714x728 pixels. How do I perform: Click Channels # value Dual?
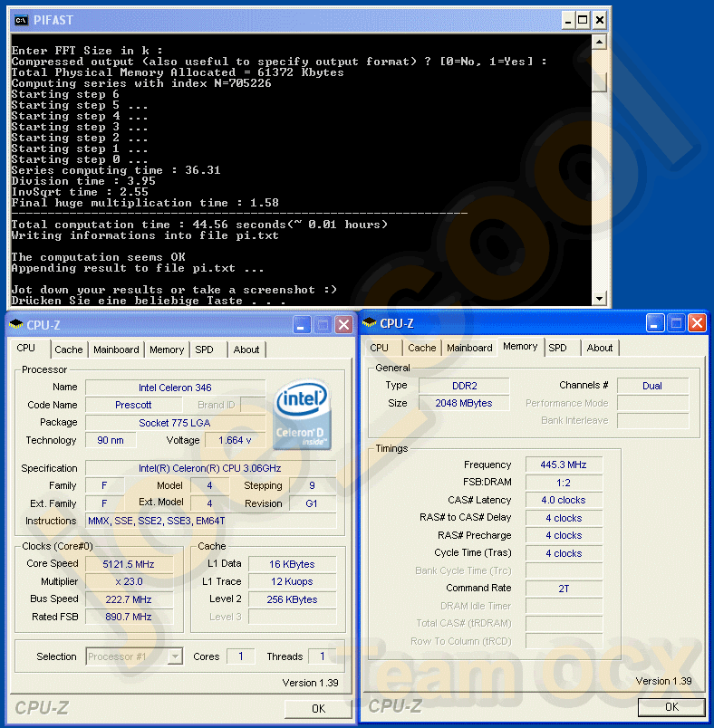pyautogui.click(x=652, y=386)
